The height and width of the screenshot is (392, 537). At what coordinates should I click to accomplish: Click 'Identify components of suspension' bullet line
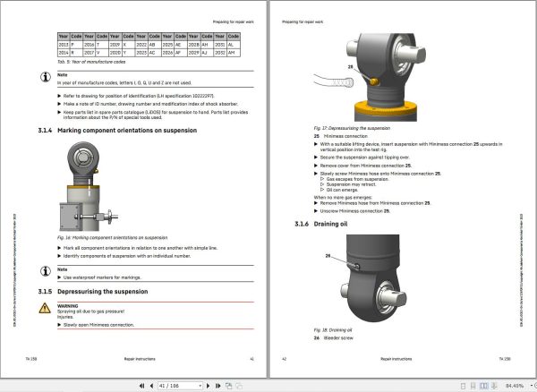[x=127, y=256]
